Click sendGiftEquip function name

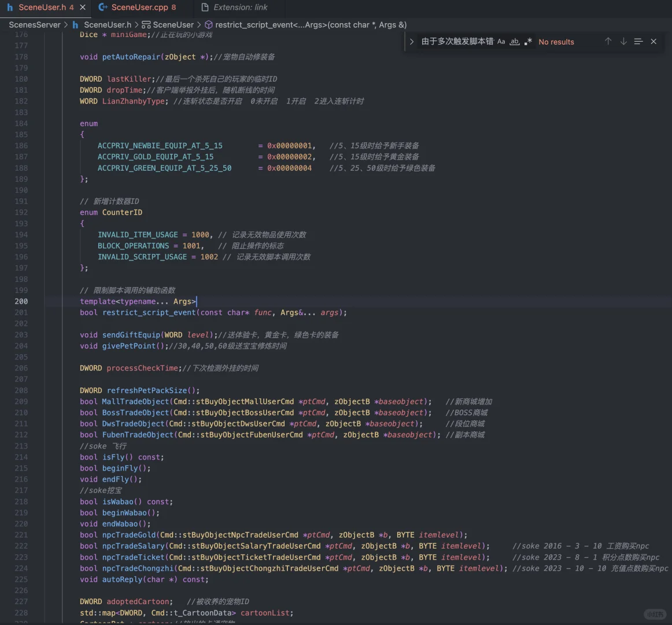tap(131, 335)
